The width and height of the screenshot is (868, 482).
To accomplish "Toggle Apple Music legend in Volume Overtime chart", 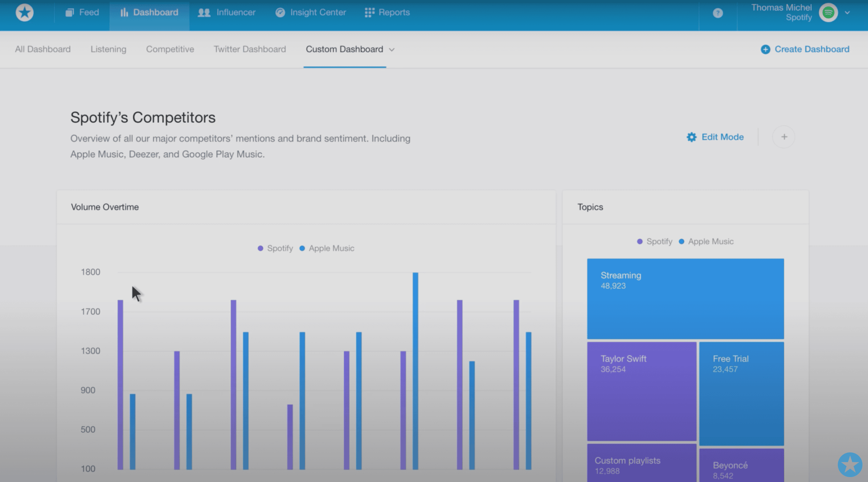I will [x=327, y=248].
